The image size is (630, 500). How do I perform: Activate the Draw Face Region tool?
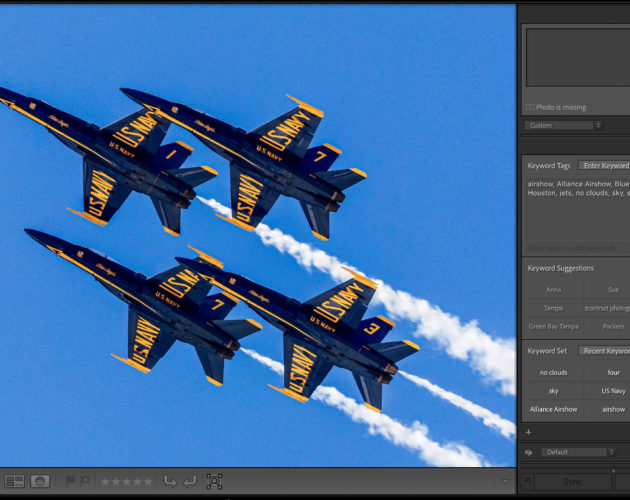(x=214, y=481)
